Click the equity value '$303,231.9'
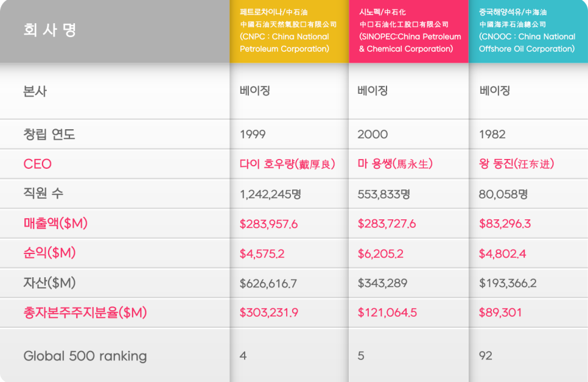 click(x=269, y=313)
